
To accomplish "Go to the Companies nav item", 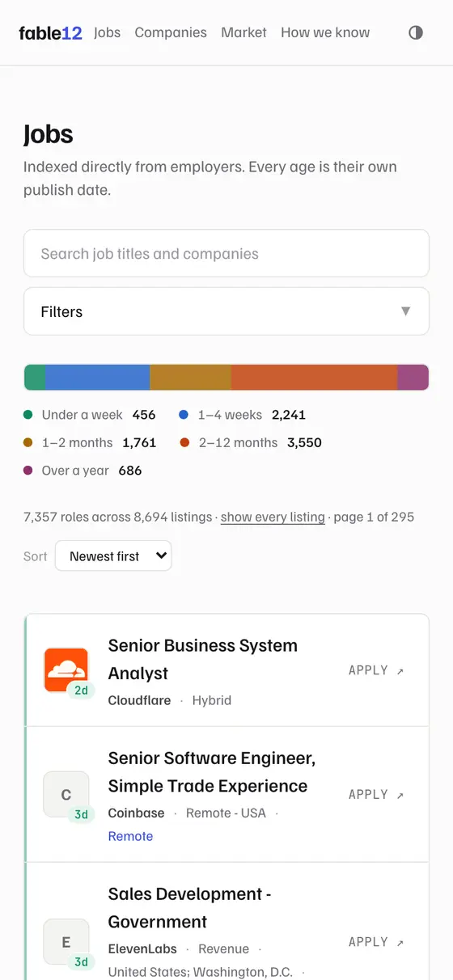I will [x=171, y=33].
